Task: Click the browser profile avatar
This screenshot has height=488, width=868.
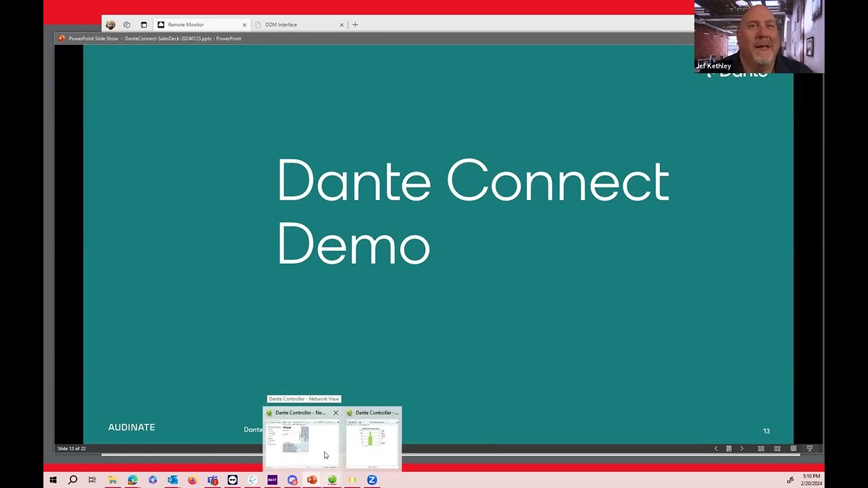Action: tap(111, 25)
